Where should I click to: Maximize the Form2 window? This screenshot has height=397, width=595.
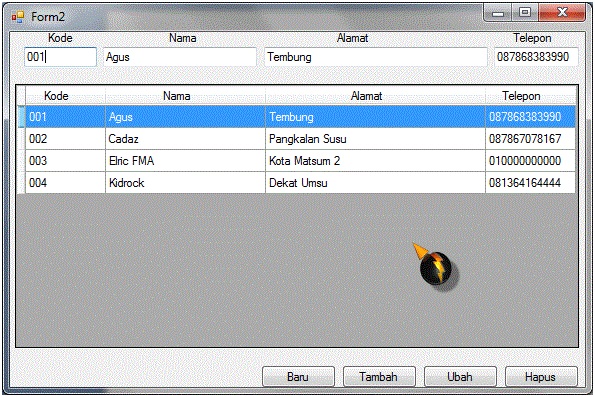click(x=525, y=13)
